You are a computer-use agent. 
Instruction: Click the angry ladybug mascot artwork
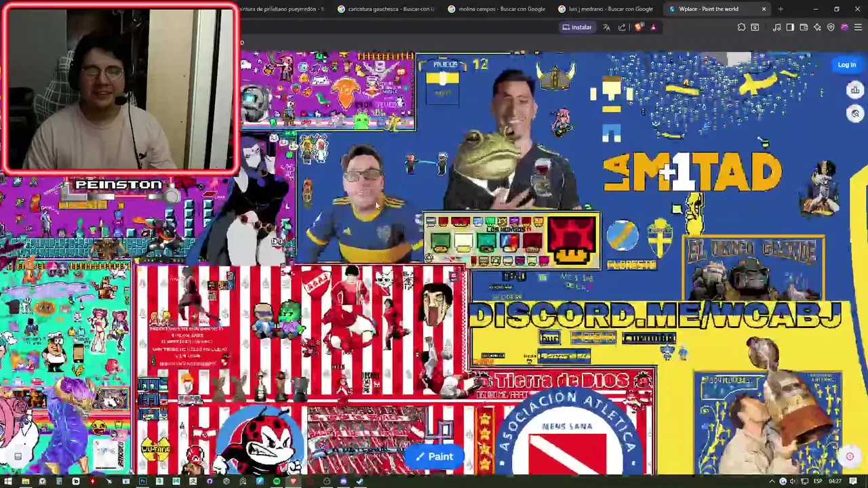(262, 441)
